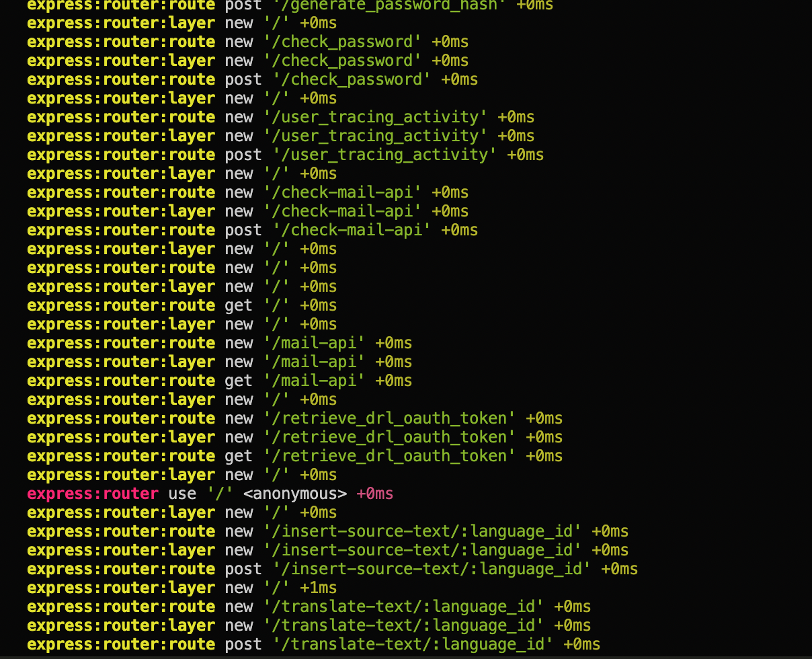Click the pink 'express:router' log prefix
Viewport: 812px width, 659px height.
click(x=93, y=494)
